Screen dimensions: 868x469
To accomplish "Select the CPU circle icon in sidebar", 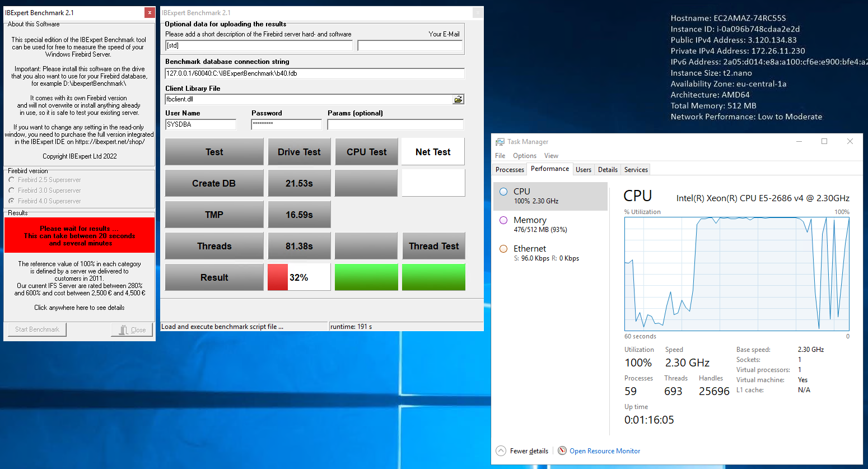I will point(503,192).
